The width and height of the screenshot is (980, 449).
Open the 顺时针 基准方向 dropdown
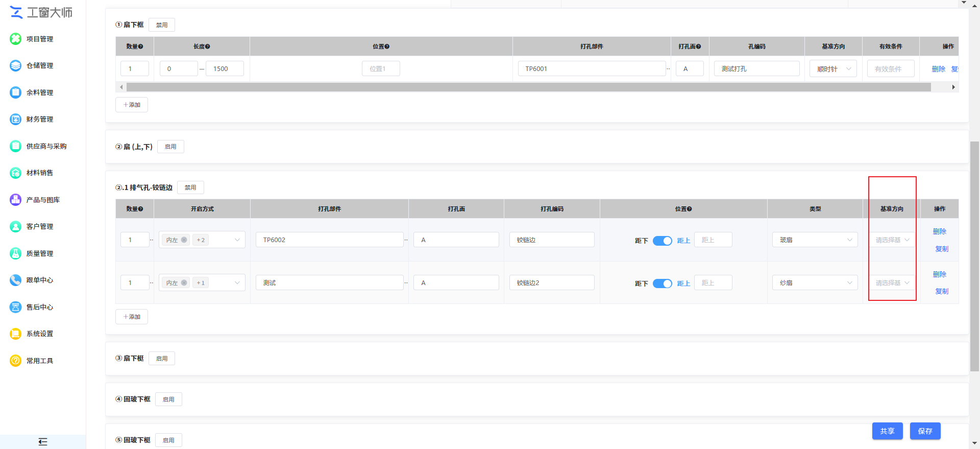tap(833, 69)
